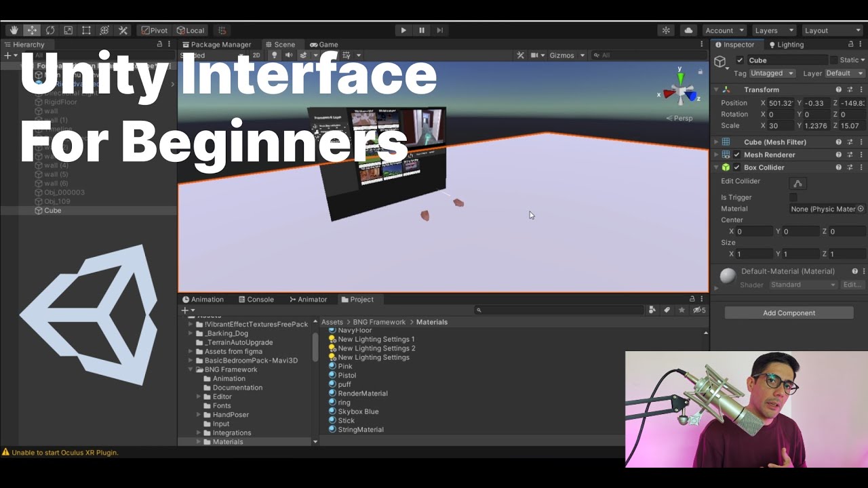Lock the Inspector panel
Image resolution: width=868 pixels, height=488 pixels.
point(851,44)
